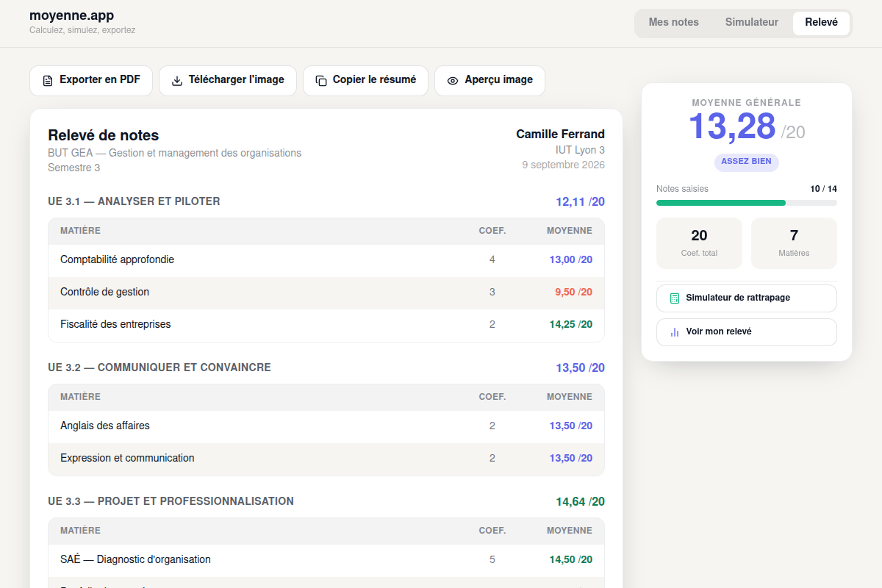Click the bar chart icon beside Voir mon relevé
This screenshot has height=588, width=882.
tap(675, 332)
